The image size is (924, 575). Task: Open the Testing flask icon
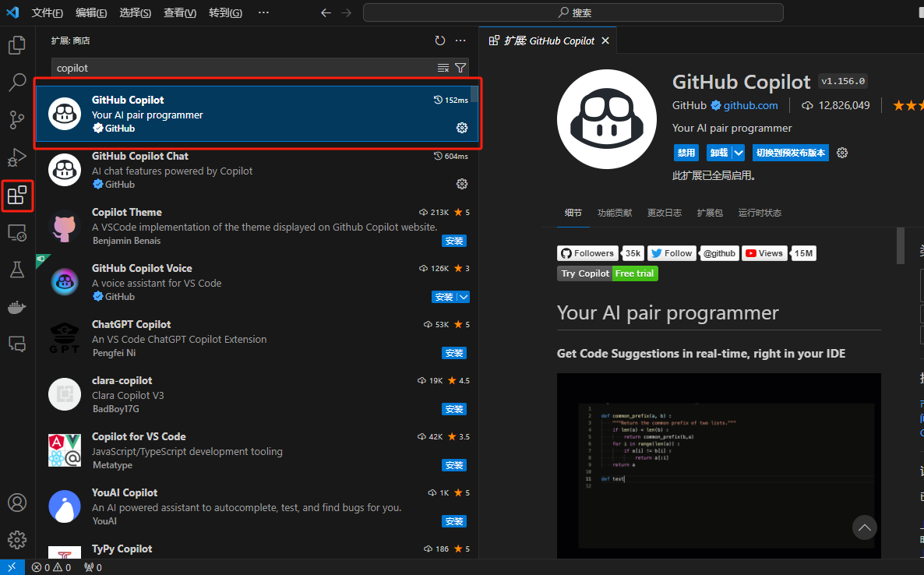click(x=17, y=270)
